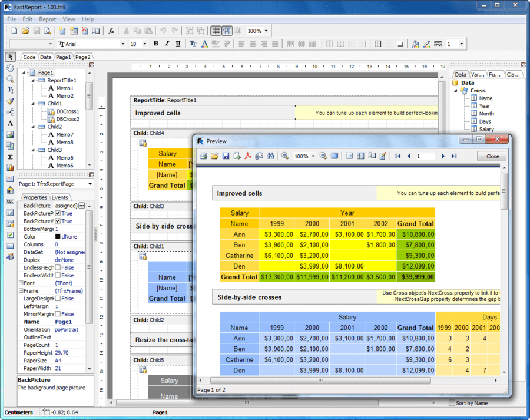This screenshot has height=420, width=530.
Task: Expand the Frame property
Action: point(21,291)
